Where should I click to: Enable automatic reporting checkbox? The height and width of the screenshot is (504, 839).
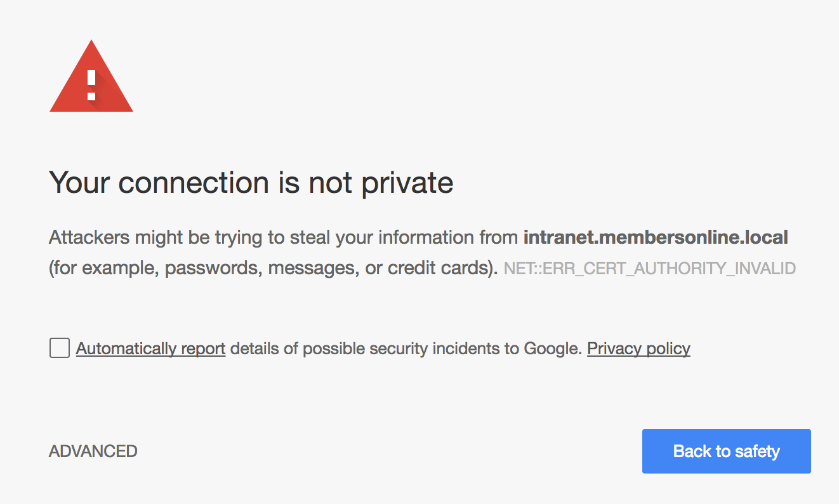tap(60, 348)
